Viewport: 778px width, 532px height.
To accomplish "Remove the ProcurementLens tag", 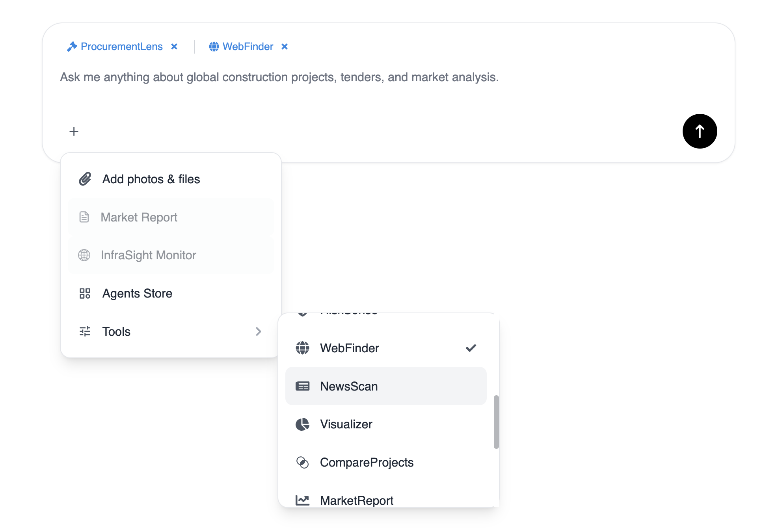I will (x=174, y=47).
